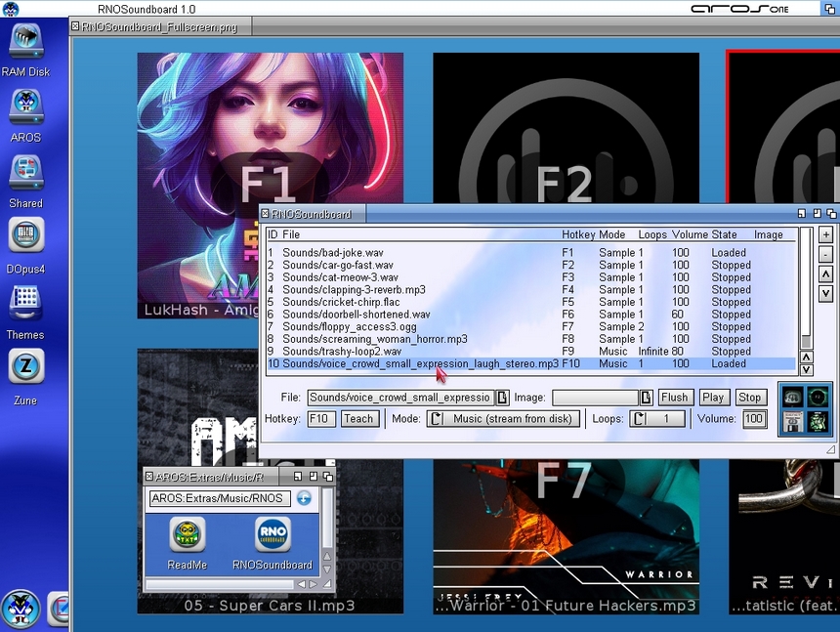Image resolution: width=840 pixels, height=632 pixels.
Task: Click the sound list vertical scrollbar
Action: (x=806, y=283)
